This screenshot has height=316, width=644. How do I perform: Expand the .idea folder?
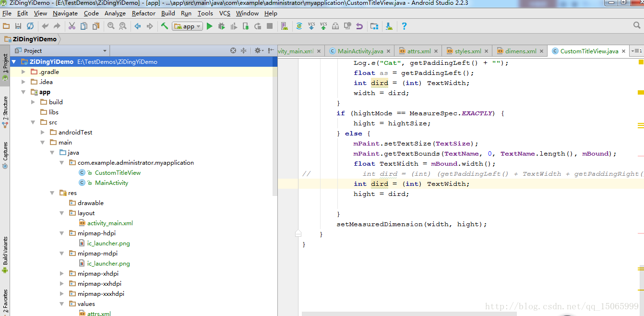(23, 82)
